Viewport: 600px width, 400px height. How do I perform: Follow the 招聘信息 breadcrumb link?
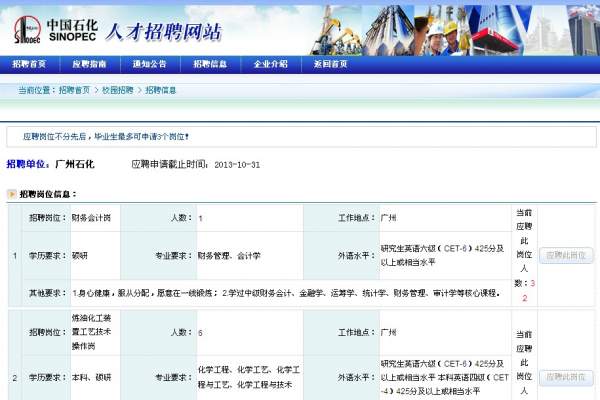coord(160,90)
